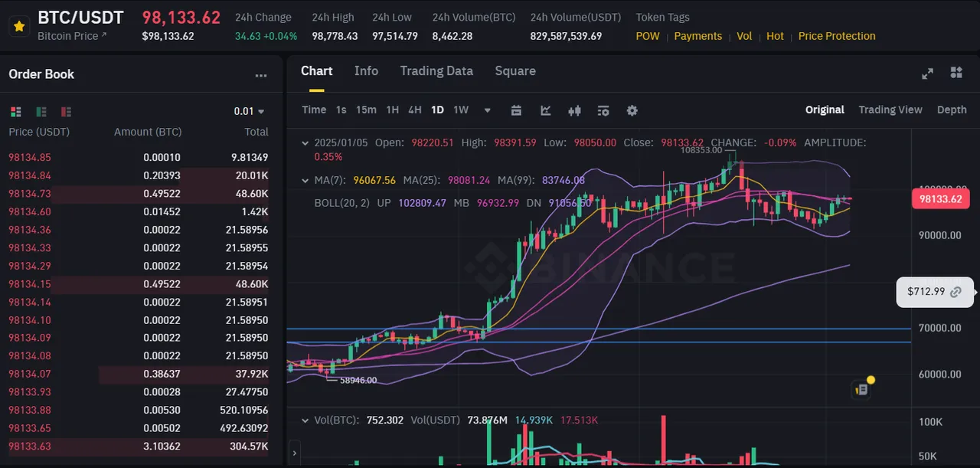Open the multi-chart grid layout
980x468 pixels.
(956, 73)
